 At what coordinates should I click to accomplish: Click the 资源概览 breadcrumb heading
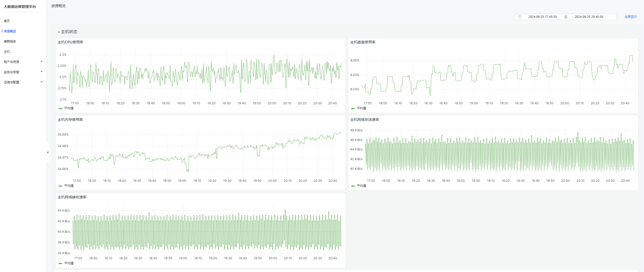(x=58, y=6)
